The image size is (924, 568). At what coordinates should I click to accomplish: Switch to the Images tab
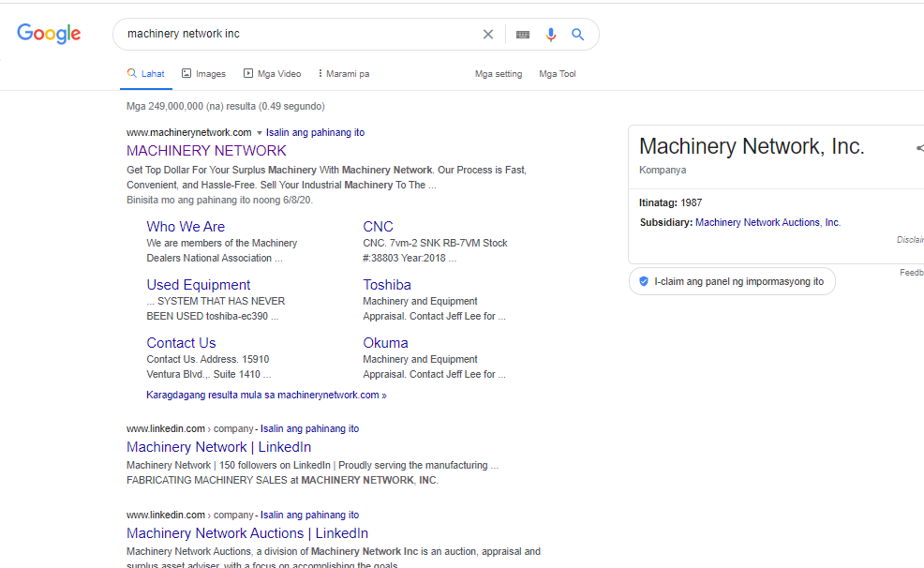[x=203, y=74]
